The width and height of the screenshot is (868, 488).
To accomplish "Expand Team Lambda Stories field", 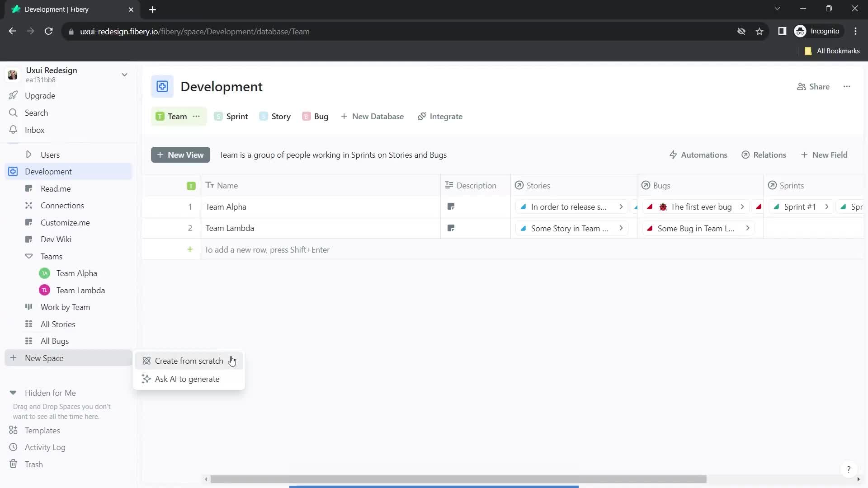I will (x=622, y=228).
